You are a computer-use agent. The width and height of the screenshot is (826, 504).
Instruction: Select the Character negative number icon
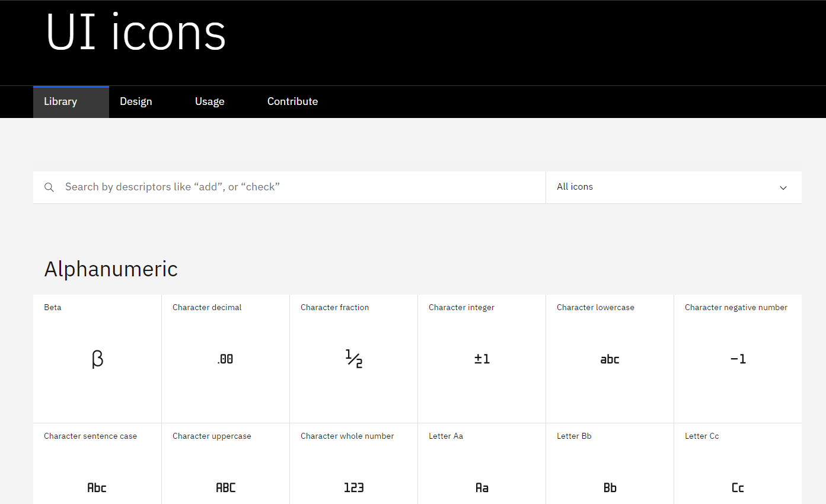click(x=738, y=359)
